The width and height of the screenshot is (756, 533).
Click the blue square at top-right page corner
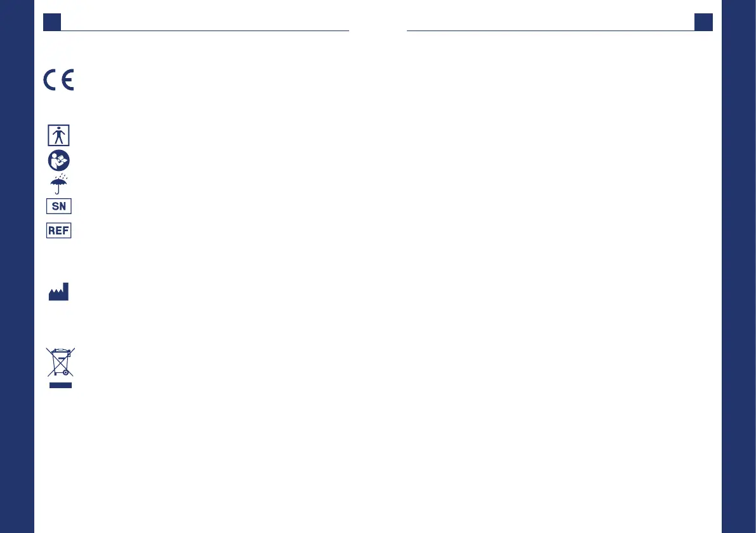703,22
